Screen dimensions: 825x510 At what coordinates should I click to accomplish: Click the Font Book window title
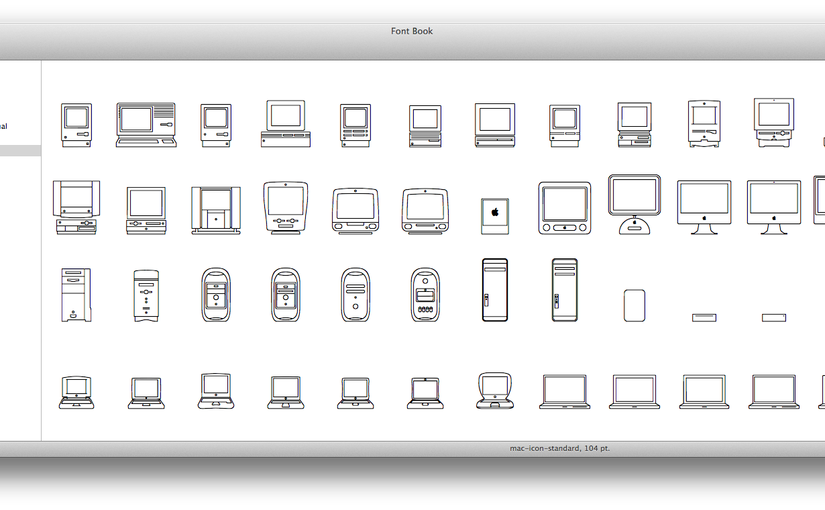[x=412, y=31]
